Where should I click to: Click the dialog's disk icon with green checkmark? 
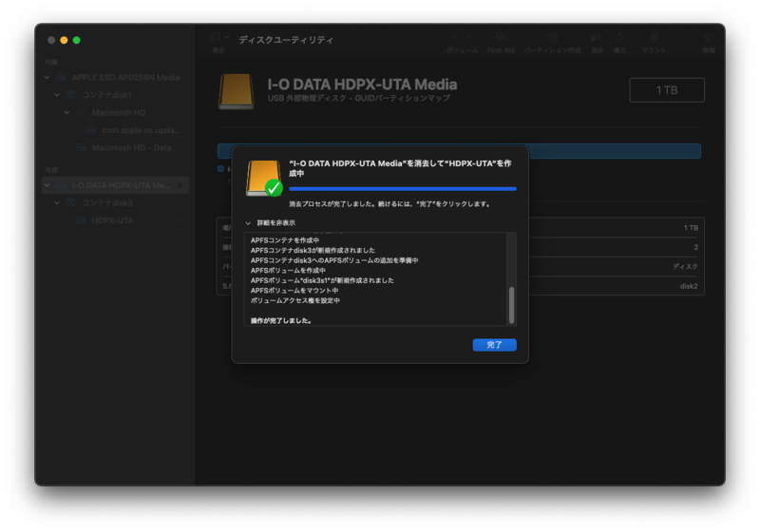coord(264,179)
